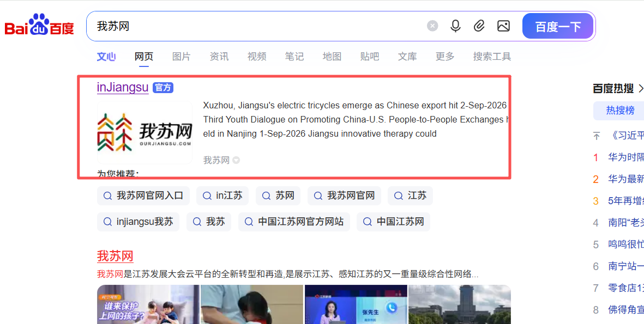
Task: Search suggestion 我苏网官网入口
Action: pos(143,195)
